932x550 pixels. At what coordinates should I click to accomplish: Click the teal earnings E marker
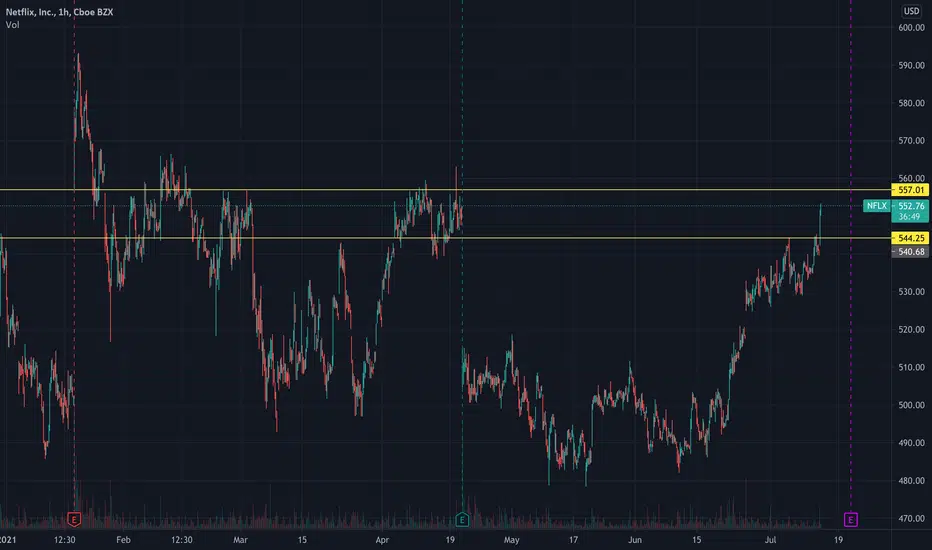coord(462,520)
